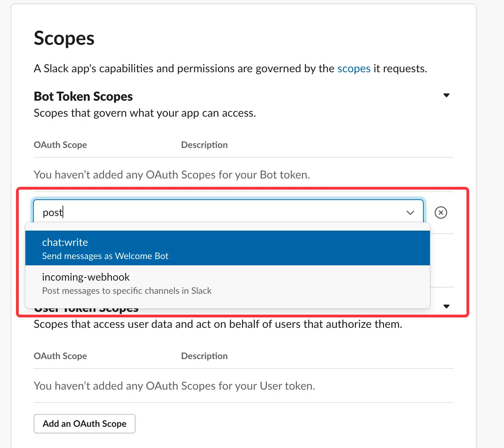Click the empty Bot token scopes message
This screenshot has width=504, height=448.
tap(172, 174)
